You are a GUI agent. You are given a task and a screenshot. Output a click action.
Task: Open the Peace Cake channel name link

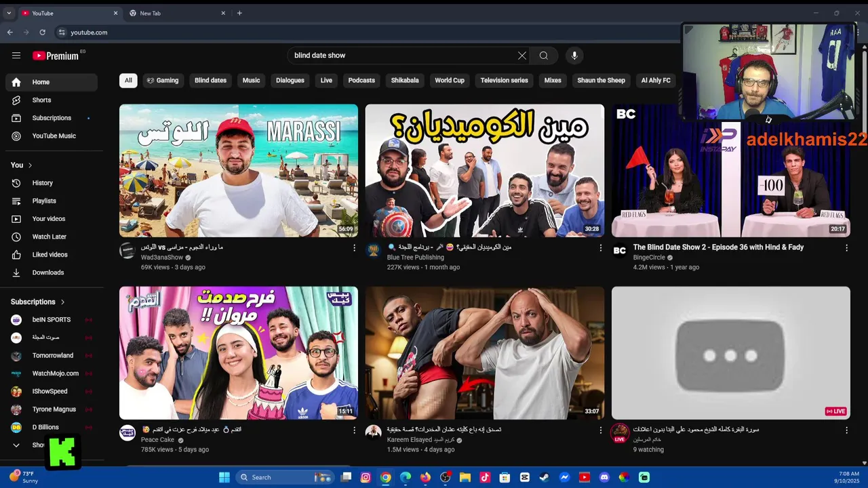(157, 440)
